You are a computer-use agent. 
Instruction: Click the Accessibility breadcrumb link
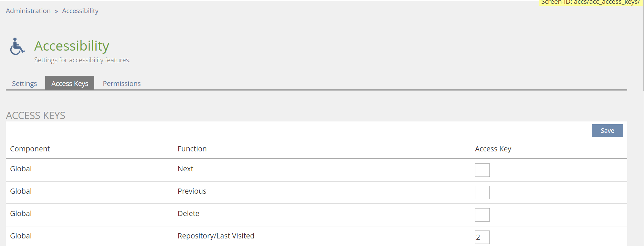point(80,11)
